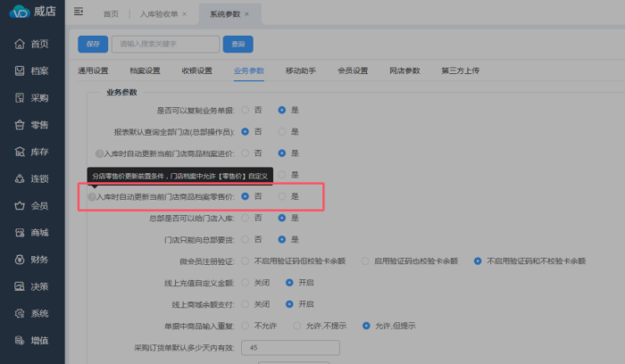Select 否 for 是否可以复制业务单据
This screenshot has height=364, width=625.
point(246,111)
